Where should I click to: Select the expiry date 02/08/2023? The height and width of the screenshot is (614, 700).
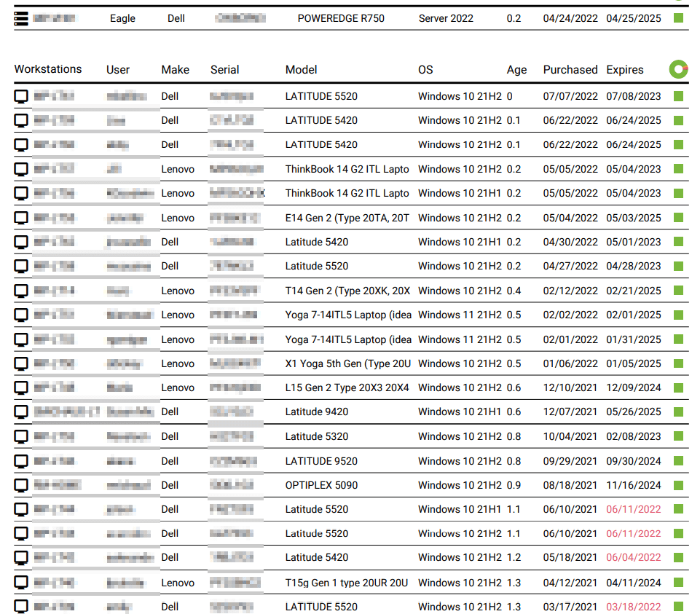pyautogui.click(x=634, y=436)
